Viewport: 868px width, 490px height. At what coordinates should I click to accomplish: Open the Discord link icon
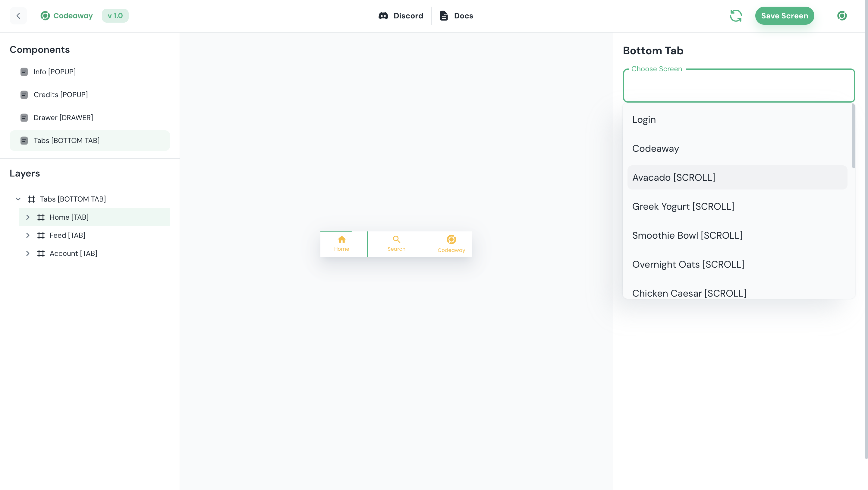tap(383, 15)
